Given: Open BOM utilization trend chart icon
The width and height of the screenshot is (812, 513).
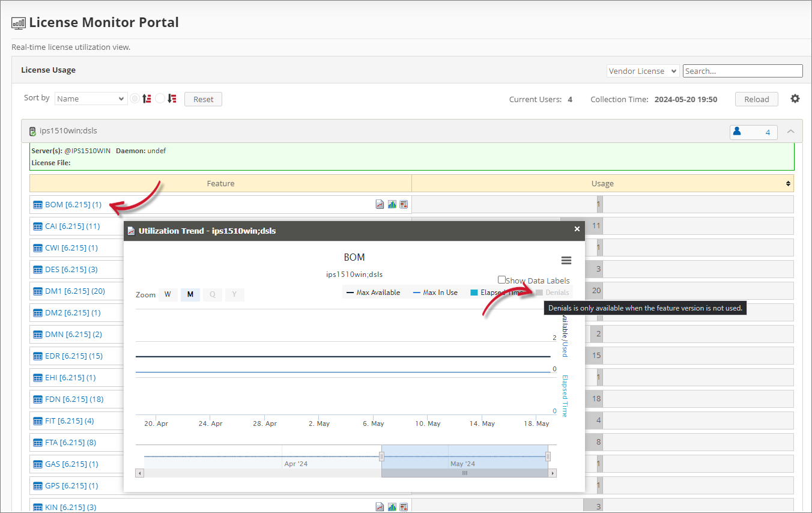Looking at the screenshot, I should [x=380, y=204].
